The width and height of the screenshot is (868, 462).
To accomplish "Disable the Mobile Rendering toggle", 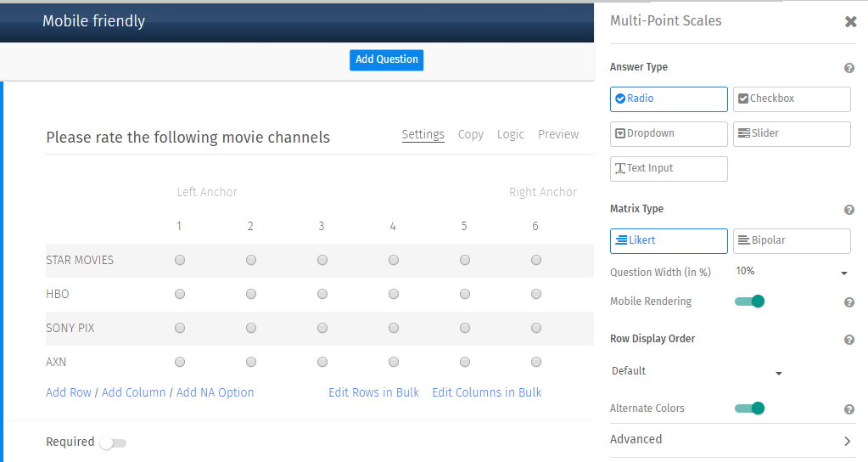I will pos(750,301).
